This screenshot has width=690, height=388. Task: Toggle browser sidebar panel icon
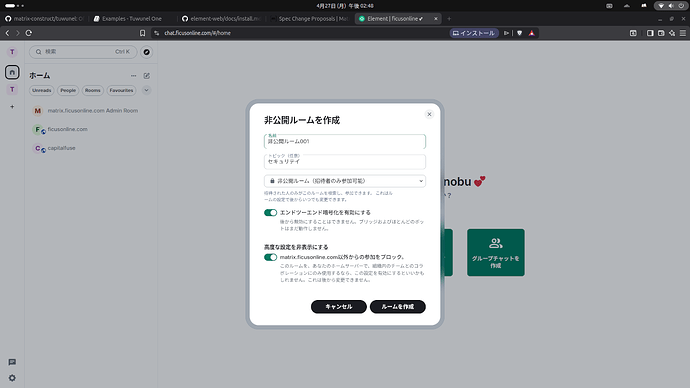[650, 33]
